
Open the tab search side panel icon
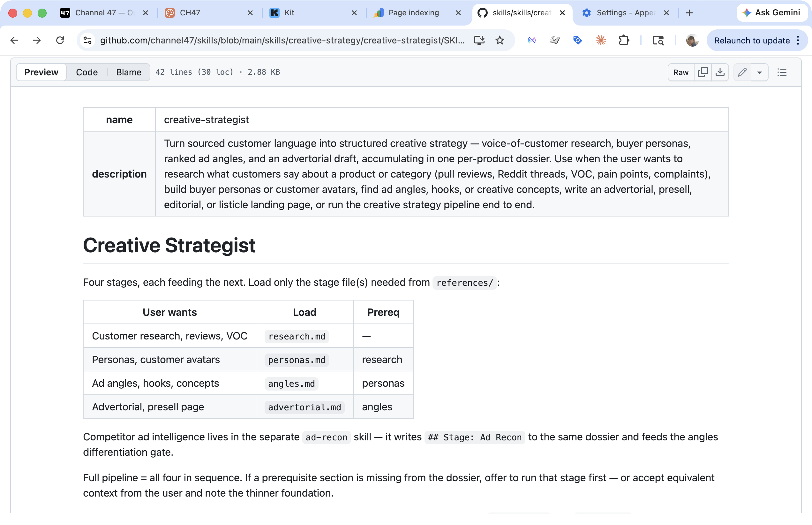click(658, 40)
